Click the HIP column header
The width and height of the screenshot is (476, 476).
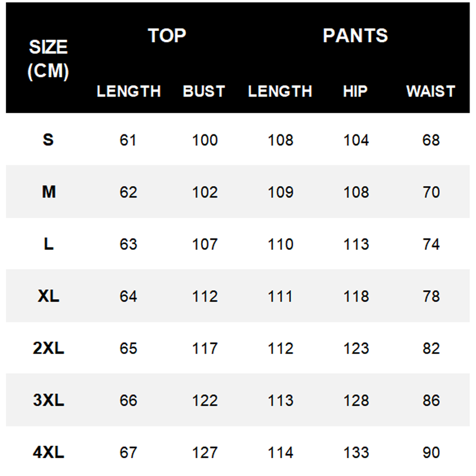(x=355, y=92)
